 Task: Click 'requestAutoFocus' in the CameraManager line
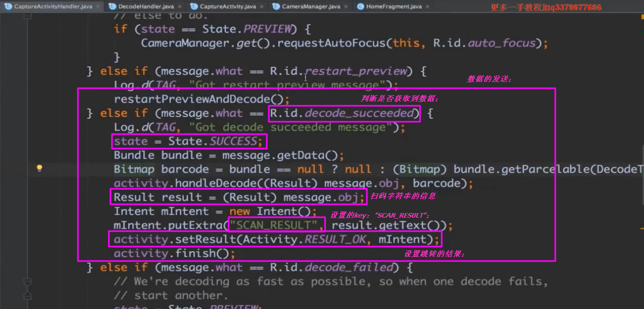[331, 43]
